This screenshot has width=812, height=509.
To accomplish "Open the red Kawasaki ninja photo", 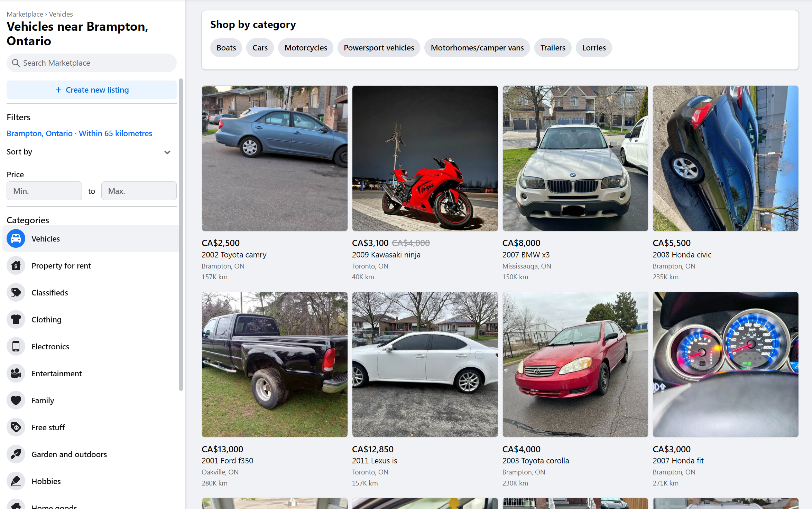I will 425,158.
